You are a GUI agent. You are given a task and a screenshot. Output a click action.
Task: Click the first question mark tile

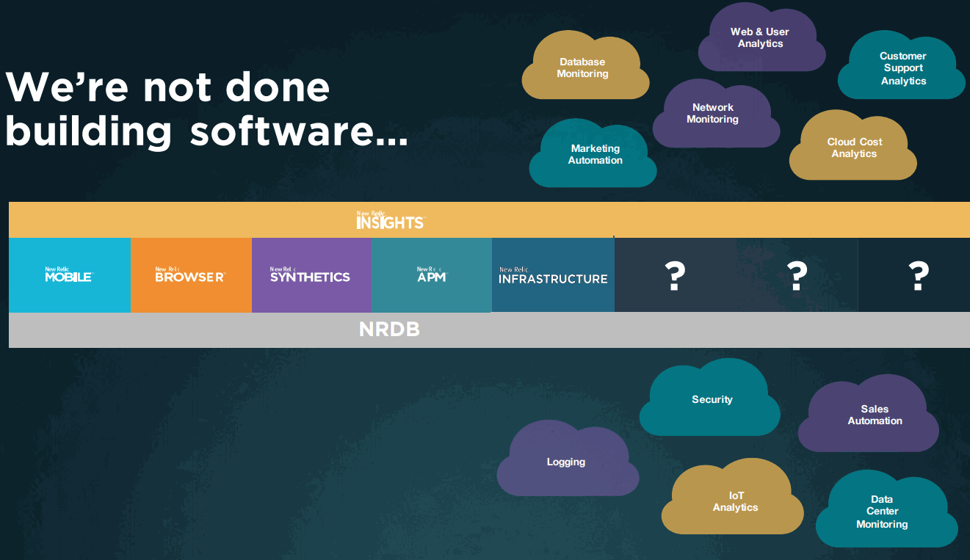(676, 274)
